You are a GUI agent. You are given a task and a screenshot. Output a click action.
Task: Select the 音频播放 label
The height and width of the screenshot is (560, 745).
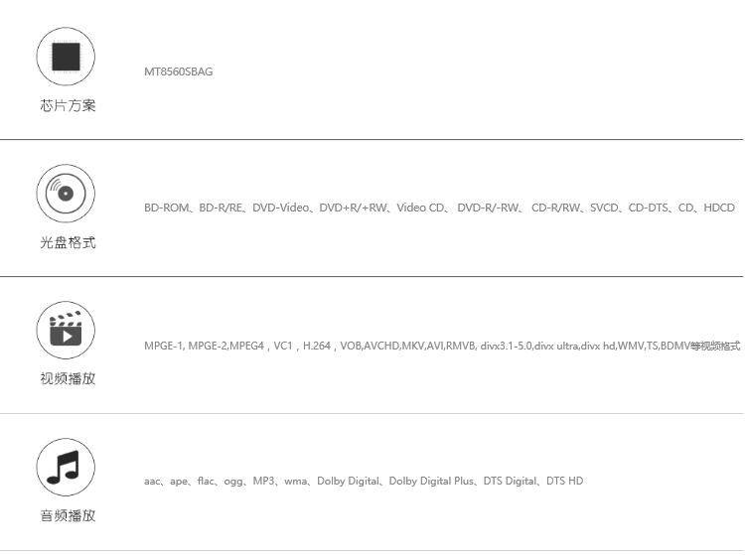tap(68, 515)
